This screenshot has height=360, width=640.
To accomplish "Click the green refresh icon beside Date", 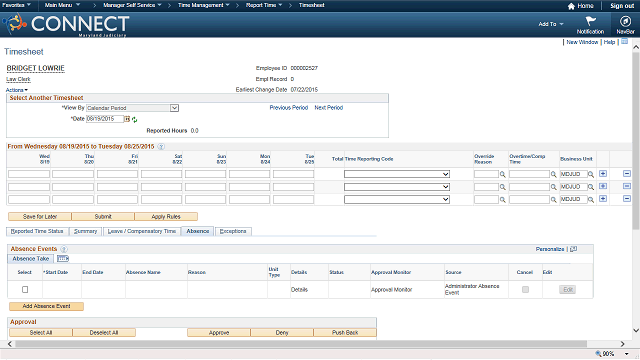I will (134, 120).
